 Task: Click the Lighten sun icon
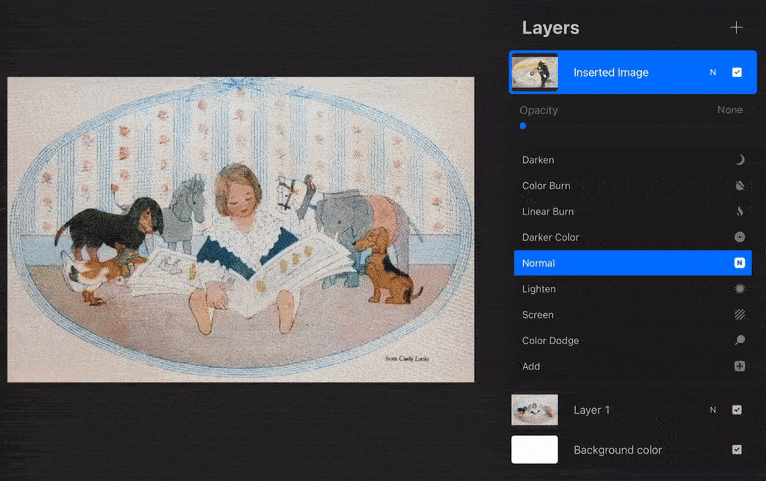pyautogui.click(x=740, y=289)
